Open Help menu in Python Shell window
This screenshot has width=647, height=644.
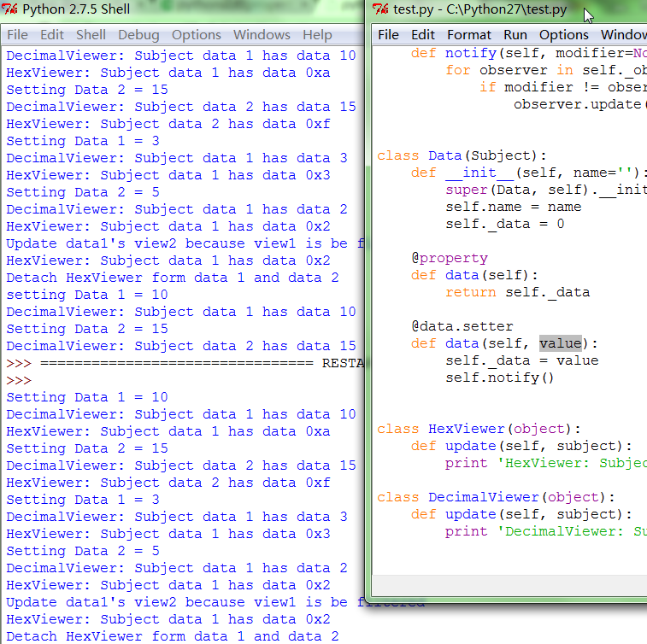317,35
